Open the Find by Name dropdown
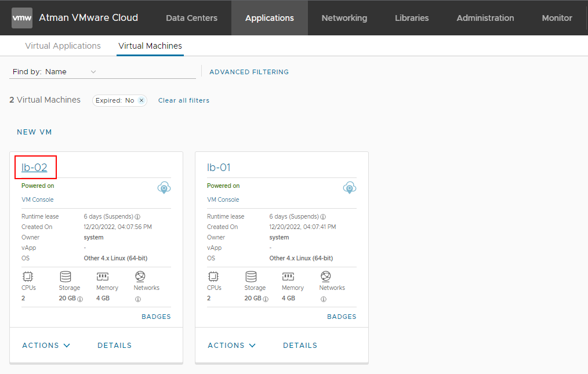 click(71, 72)
